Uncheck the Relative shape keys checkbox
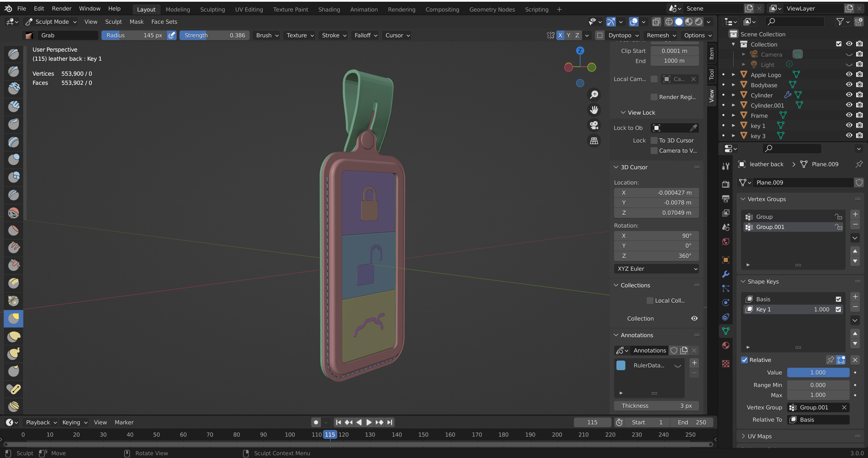 pos(744,360)
